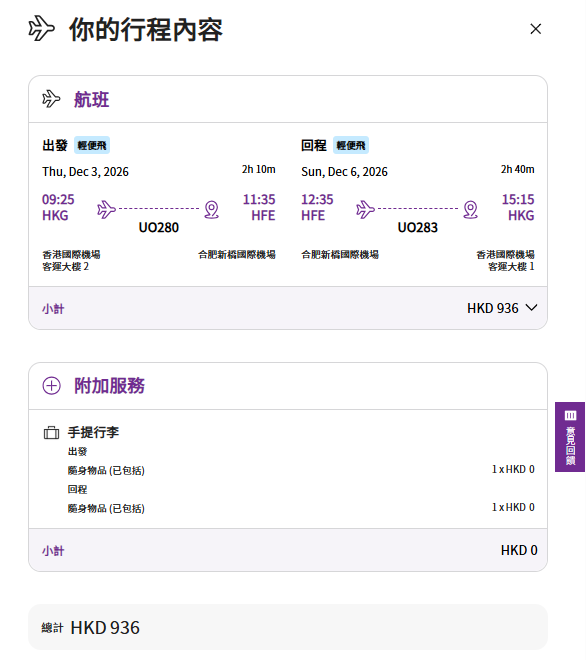This screenshot has height=660, width=586.
Task: Click the 2h 40m flight duration
Action: click(517, 169)
